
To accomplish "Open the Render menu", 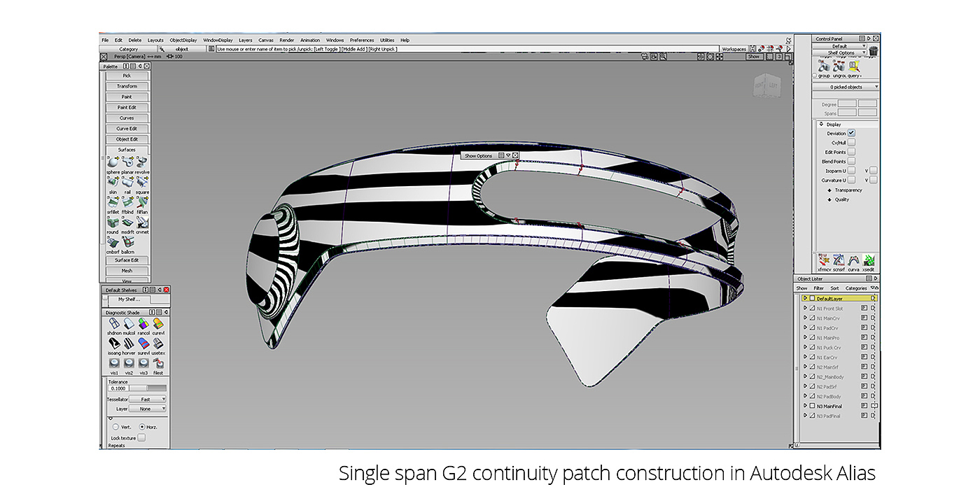I will click(x=286, y=40).
